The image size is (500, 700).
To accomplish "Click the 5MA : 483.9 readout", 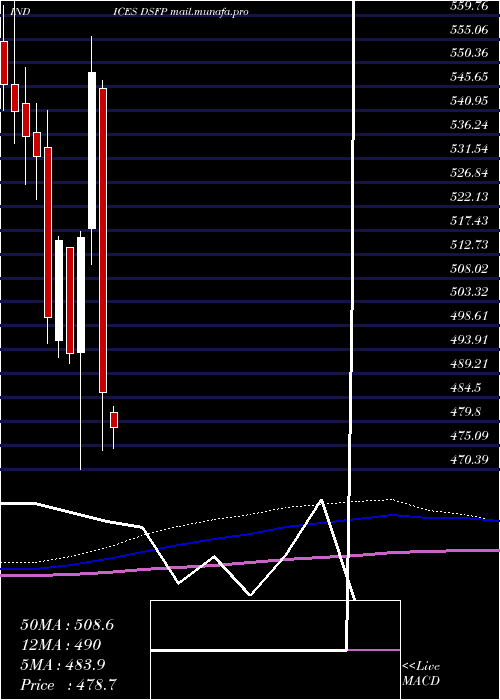I will coord(63,665).
